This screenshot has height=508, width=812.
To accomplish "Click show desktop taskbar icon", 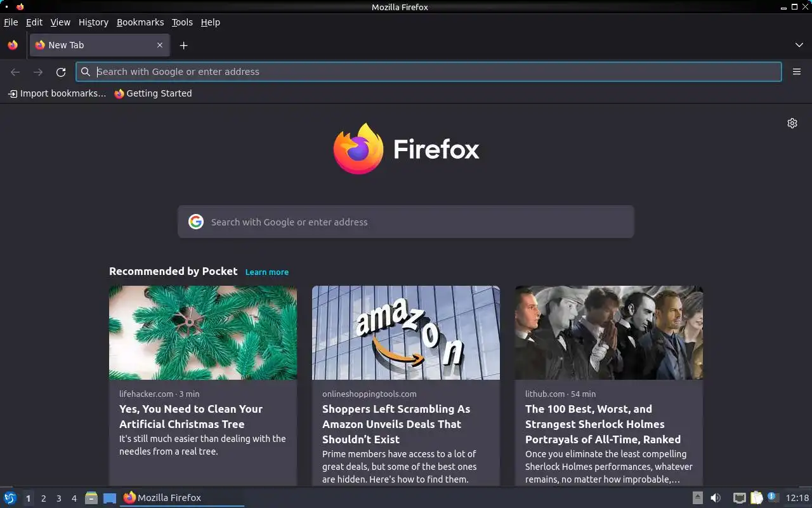I will pyautogui.click(x=110, y=498).
